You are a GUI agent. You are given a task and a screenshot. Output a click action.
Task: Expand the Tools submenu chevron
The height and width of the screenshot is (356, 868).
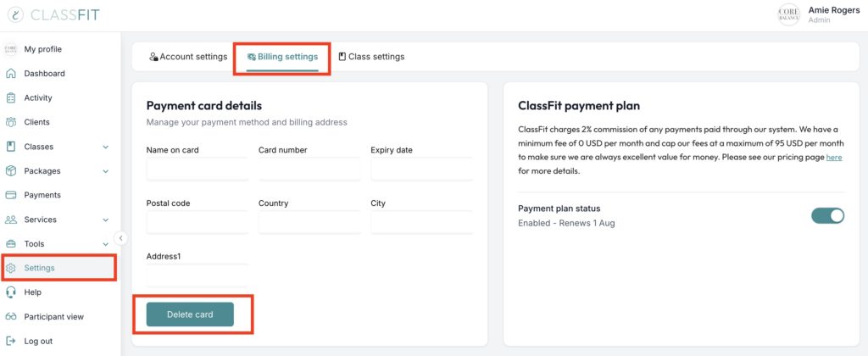point(106,245)
